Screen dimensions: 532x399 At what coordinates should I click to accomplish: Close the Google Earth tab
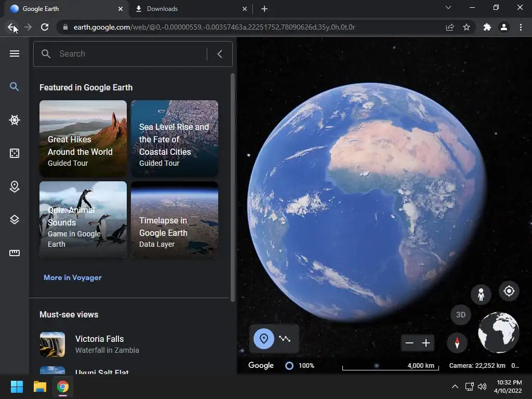[121, 9]
